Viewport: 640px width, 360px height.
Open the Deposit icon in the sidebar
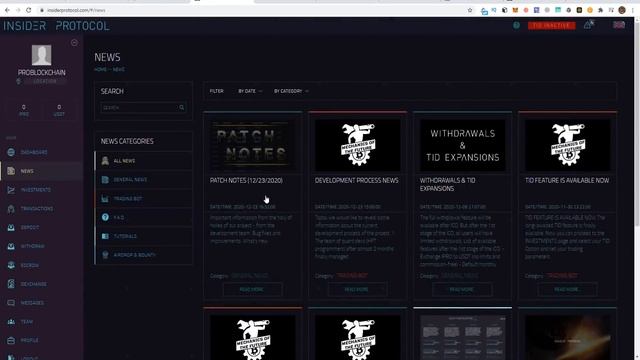(11, 227)
